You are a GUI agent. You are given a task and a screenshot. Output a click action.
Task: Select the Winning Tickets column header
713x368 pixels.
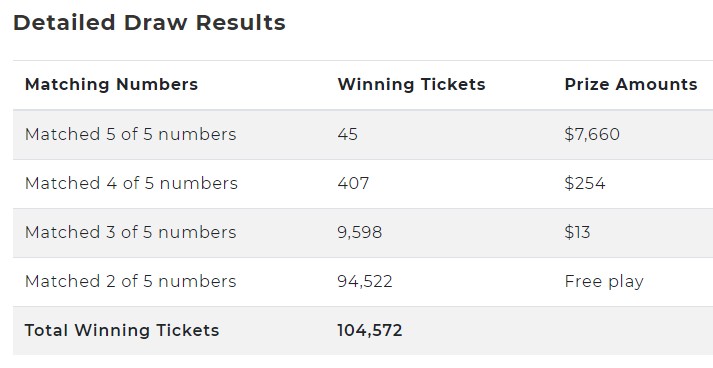point(412,84)
